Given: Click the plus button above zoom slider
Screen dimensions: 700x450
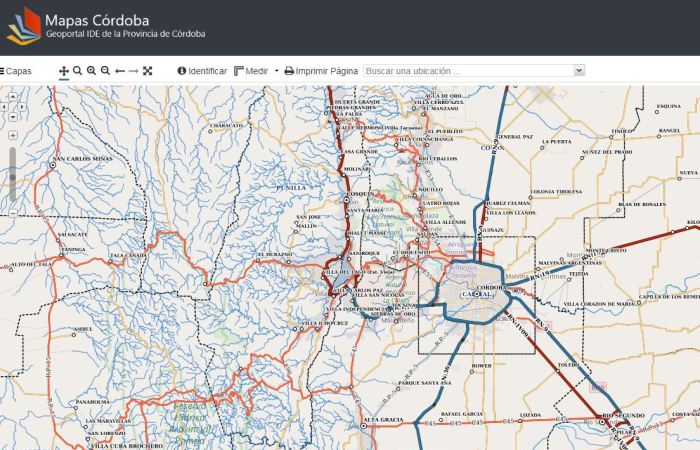Looking at the screenshot, I should coord(12,133).
